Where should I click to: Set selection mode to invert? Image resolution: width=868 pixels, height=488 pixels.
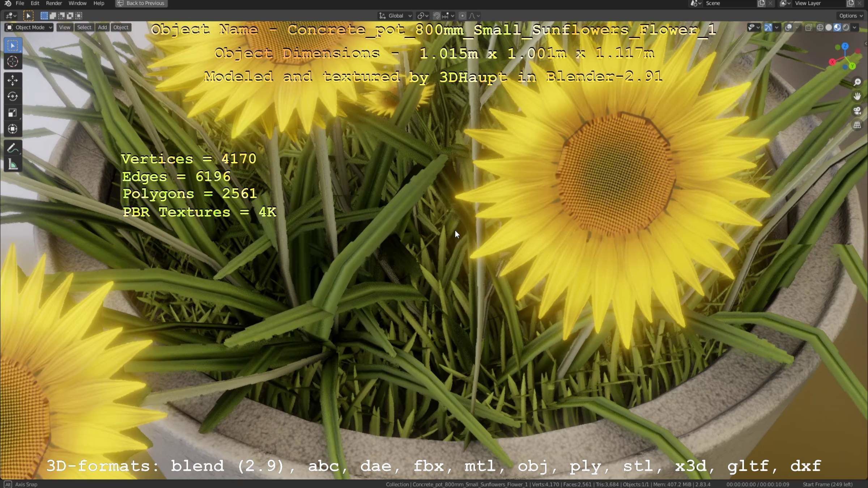[70, 16]
